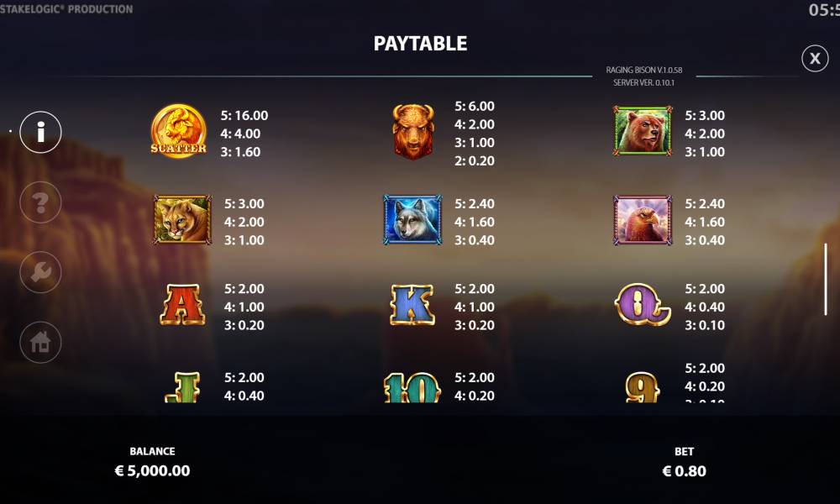Click the blue letter K symbol

tap(412, 305)
